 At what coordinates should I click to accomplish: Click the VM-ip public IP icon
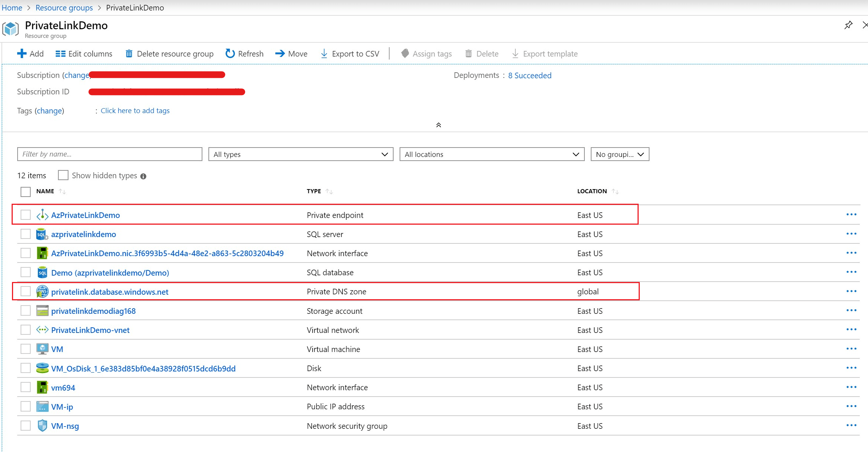(x=42, y=406)
